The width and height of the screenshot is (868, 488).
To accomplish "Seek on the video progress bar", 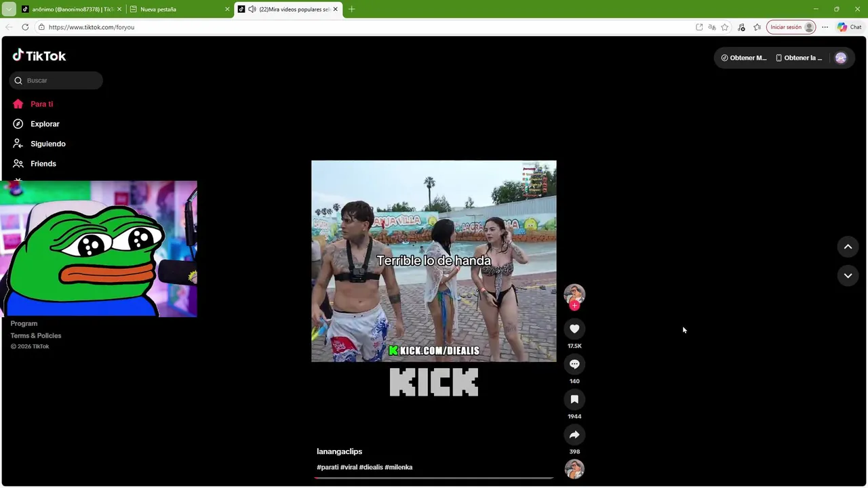I will (x=434, y=478).
